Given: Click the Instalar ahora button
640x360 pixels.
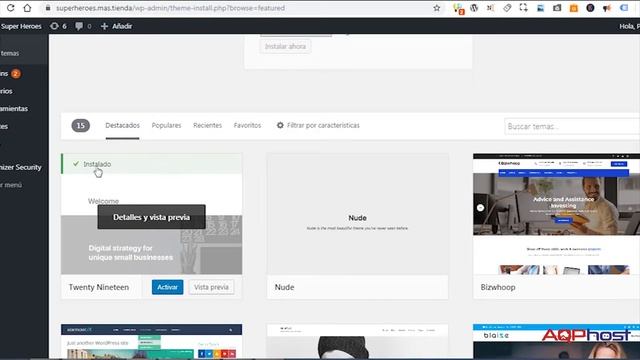Looking at the screenshot, I should (x=285, y=47).
